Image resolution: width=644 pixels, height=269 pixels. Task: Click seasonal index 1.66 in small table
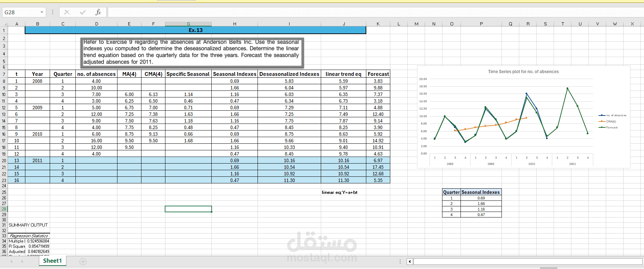[481, 204]
